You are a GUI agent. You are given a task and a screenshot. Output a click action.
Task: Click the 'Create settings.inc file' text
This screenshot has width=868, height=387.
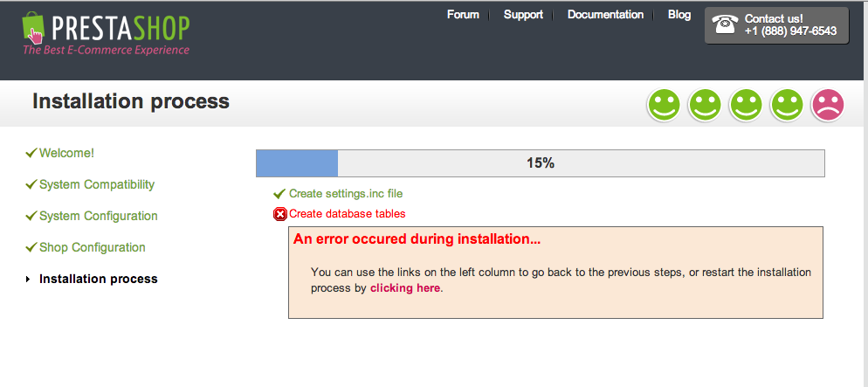pyautogui.click(x=346, y=194)
